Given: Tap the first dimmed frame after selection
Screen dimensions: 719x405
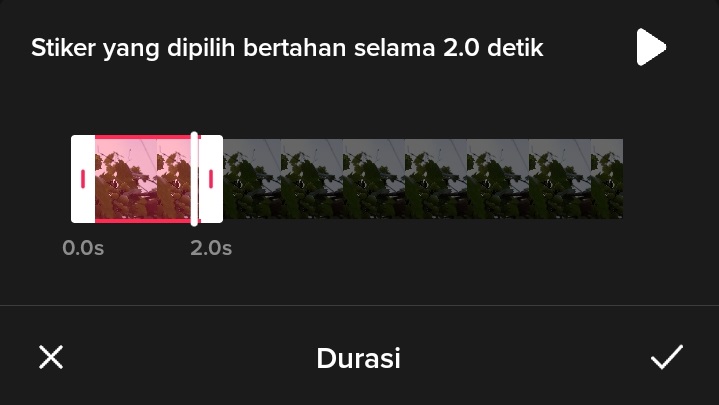Looking at the screenshot, I should (252, 179).
